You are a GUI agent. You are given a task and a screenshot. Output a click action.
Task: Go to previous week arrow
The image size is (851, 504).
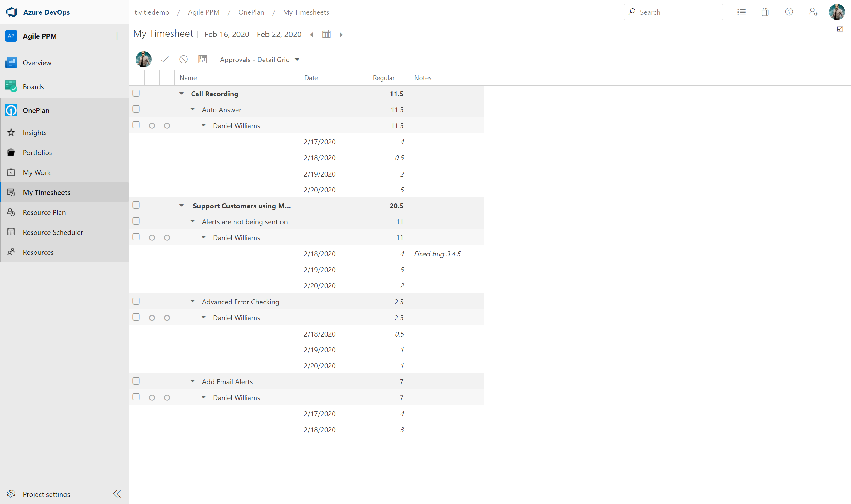(x=311, y=35)
